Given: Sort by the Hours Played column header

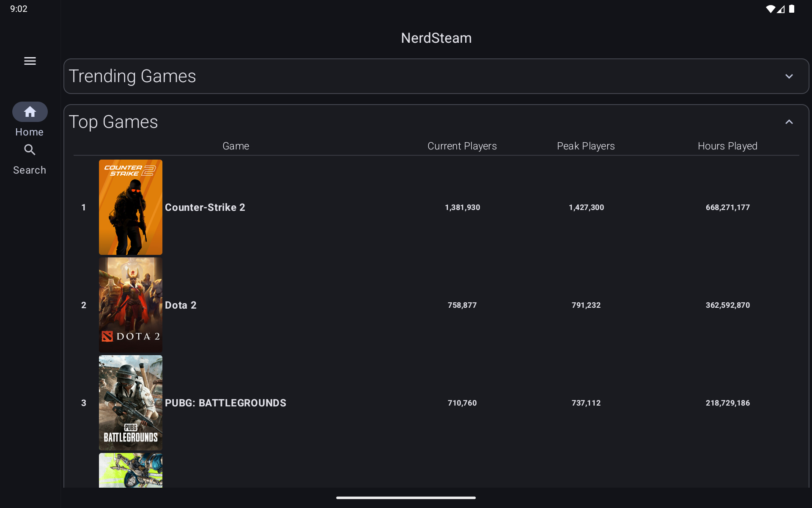Looking at the screenshot, I should 727,146.
